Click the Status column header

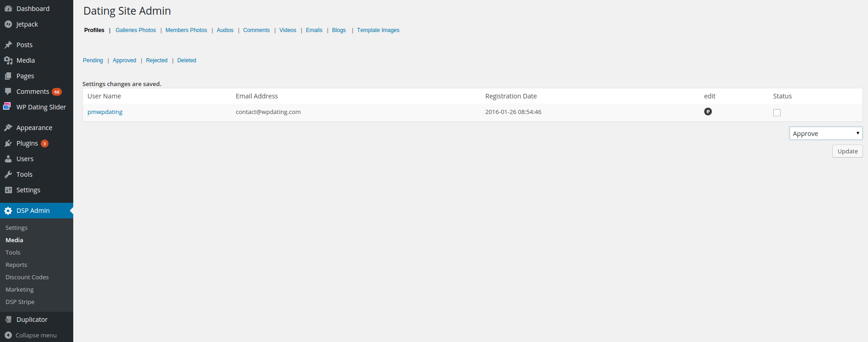pyautogui.click(x=782, y=96)
